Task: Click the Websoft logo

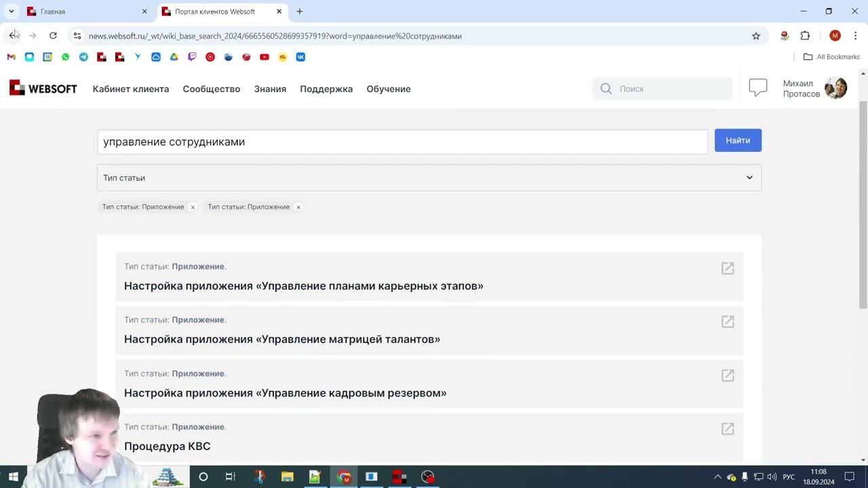Action: [x=43, y=88]
